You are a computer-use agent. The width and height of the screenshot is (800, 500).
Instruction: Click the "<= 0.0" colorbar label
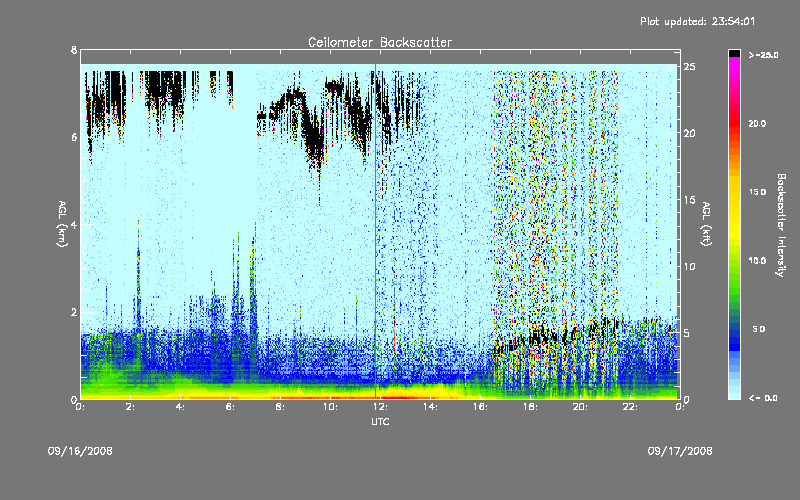763,398
